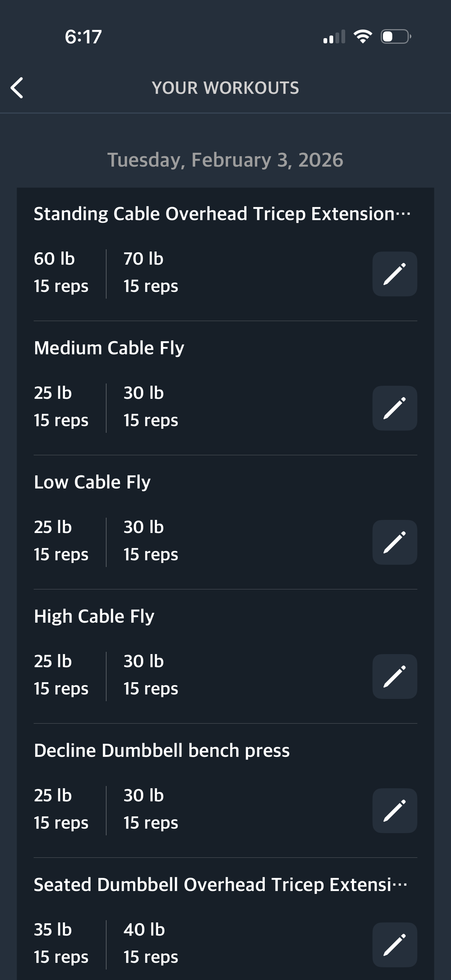This screenshot has width=451, height=980.
Task: Tap the YOUR WORKOUTS header title
Action: (225, 88)
